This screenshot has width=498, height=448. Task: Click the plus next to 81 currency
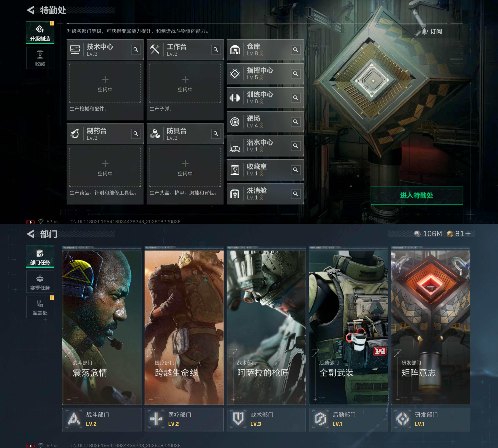point(468,234)
